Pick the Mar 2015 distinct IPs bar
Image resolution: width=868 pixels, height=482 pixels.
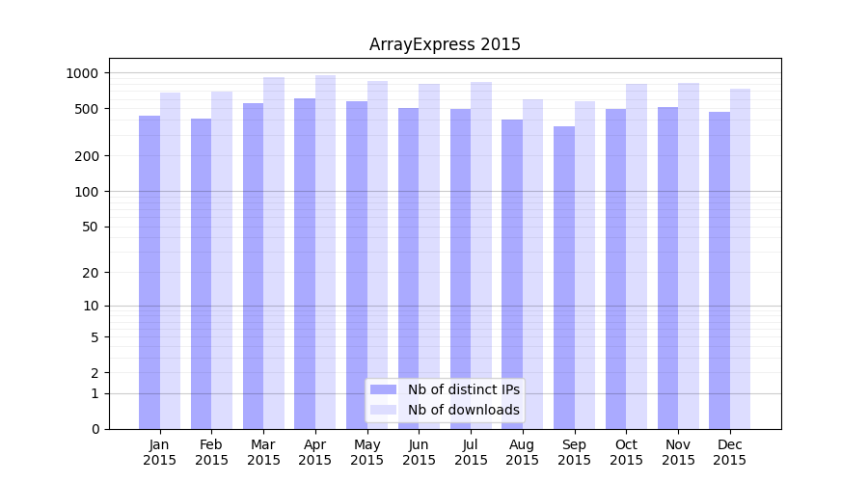(x=253, y=266)
